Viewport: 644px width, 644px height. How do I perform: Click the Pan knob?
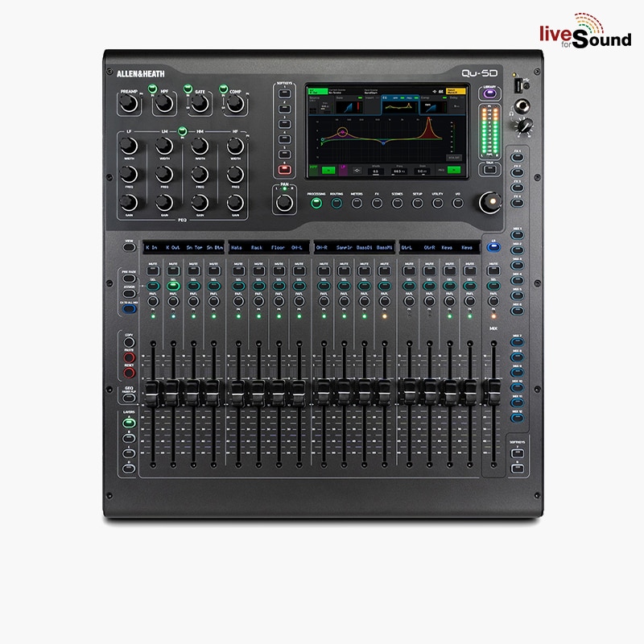coord(284,203)
